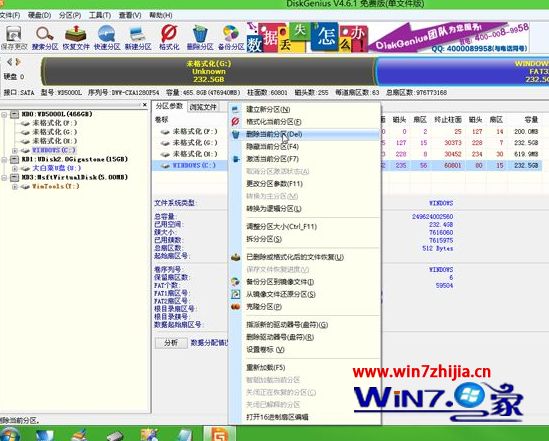This screenshot has width=549, height=441.
Task: Go to previous disk with left arrow
Action: [9, 62]
